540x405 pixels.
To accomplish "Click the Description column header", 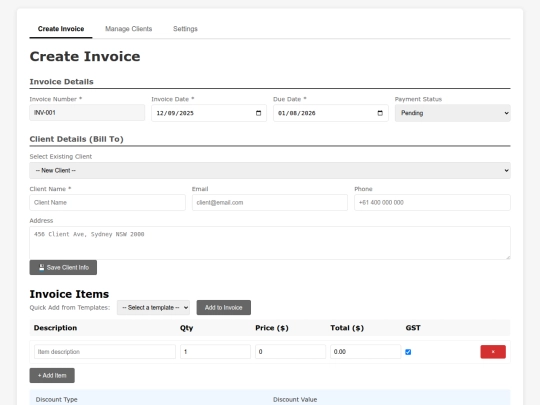I will 55,328.
